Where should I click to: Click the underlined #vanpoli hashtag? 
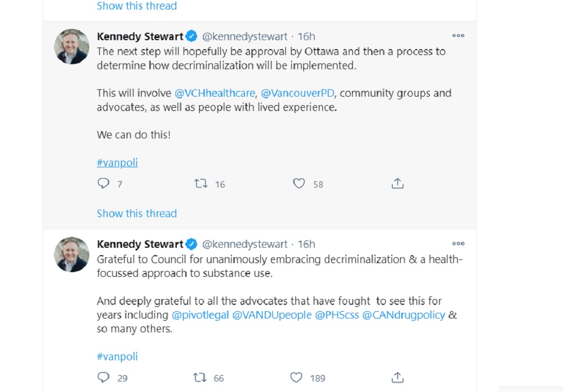point(117,162)
